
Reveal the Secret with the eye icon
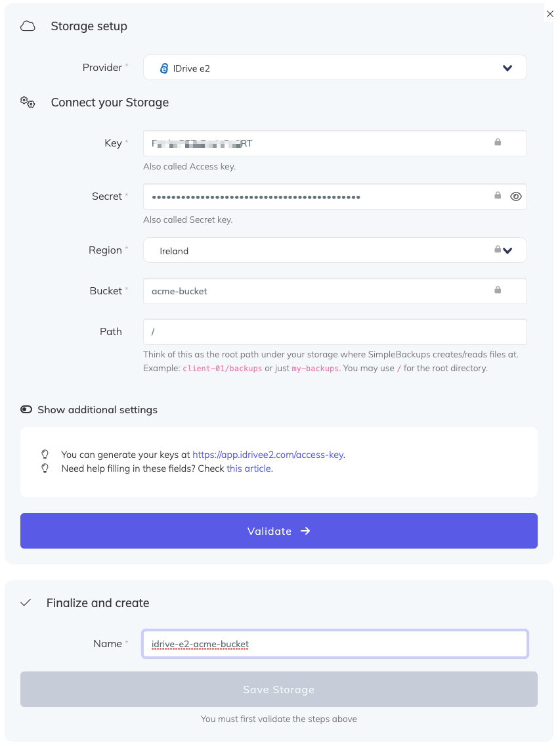pyautogui.click(x=516, y=196)
